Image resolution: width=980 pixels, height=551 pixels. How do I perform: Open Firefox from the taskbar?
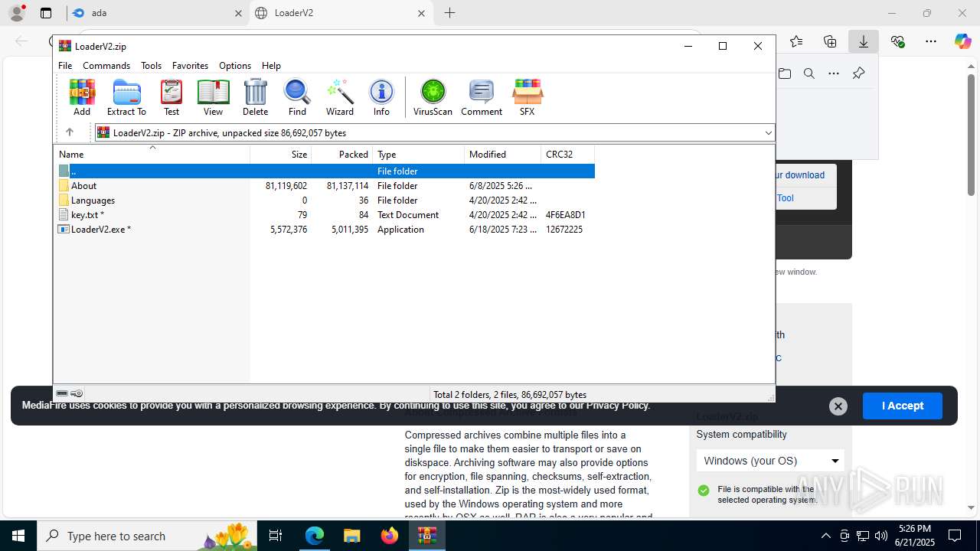click(x=390, y=536)
